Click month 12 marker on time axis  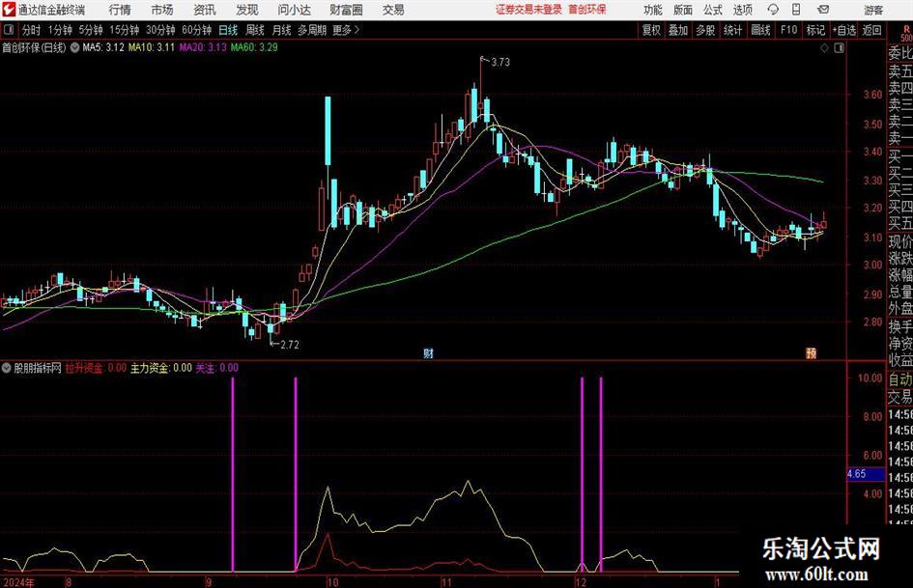pos(581,582)
